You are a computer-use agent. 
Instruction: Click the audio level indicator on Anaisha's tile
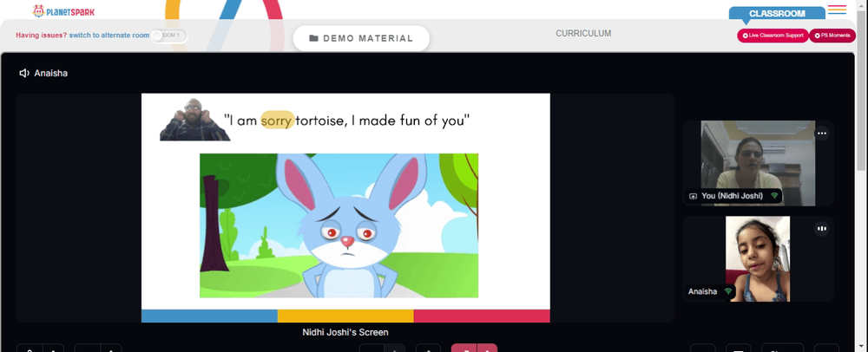coord(821,229)
